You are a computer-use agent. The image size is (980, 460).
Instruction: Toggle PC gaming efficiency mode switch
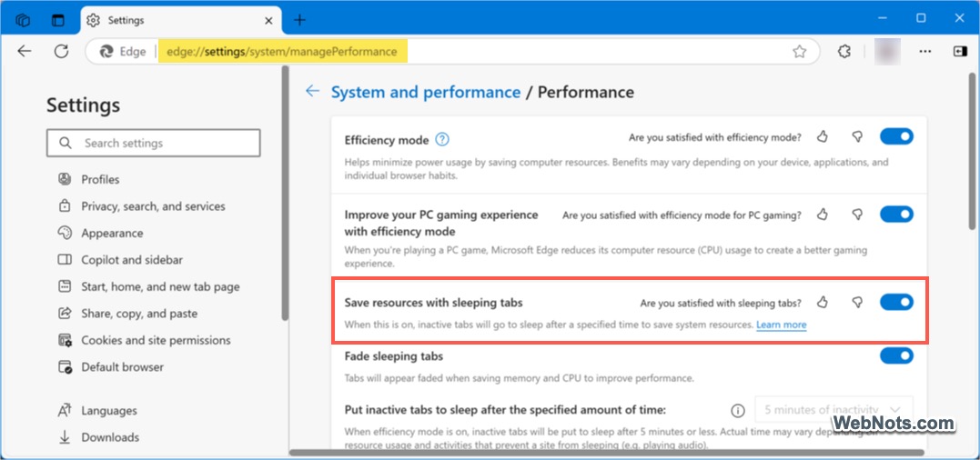(896, 214)
